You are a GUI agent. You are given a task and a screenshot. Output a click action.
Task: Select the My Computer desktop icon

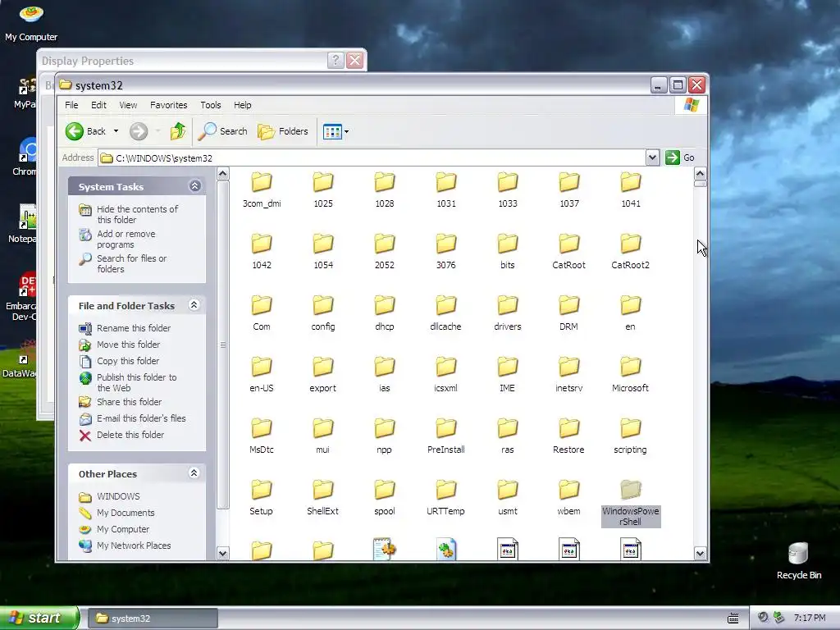point(31,22)
